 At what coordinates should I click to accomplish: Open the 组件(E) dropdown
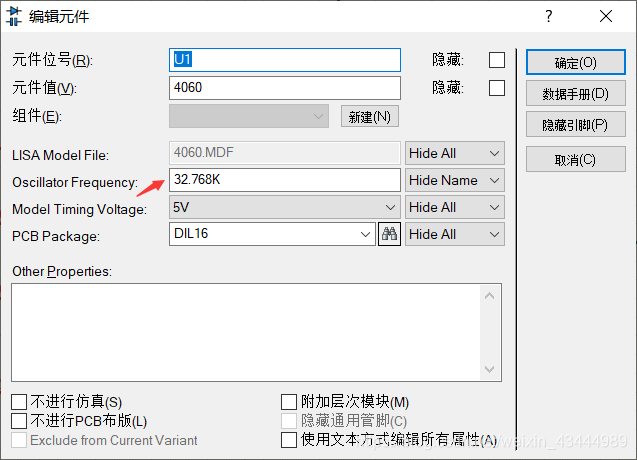tap(249, 116)
